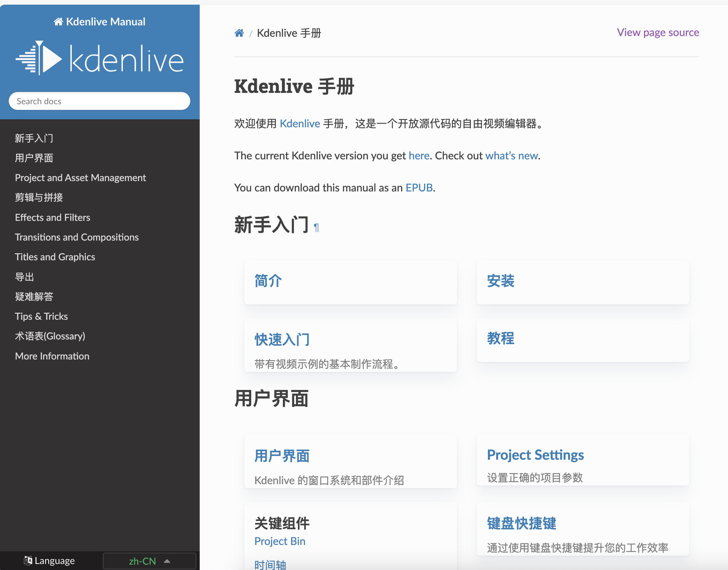This screenshot has width=728, height=570.
Task: Go to Transitions and Compositions section
Action: tap(77, 237)
